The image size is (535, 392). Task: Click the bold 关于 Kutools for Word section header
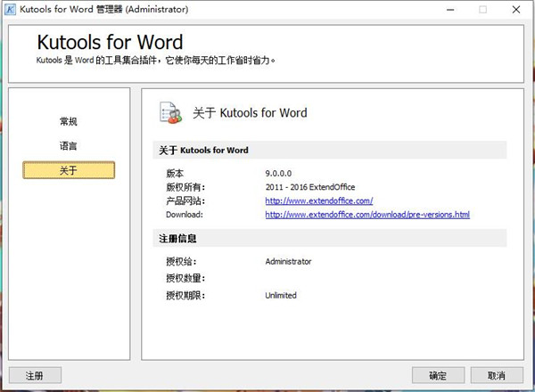coord(202,151)
